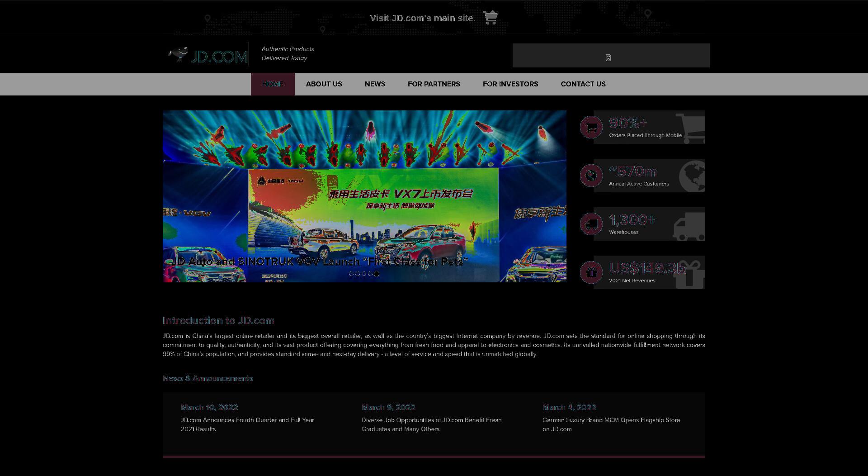
Task: Select the second carousel slide dot
Action: pos(358,274)
